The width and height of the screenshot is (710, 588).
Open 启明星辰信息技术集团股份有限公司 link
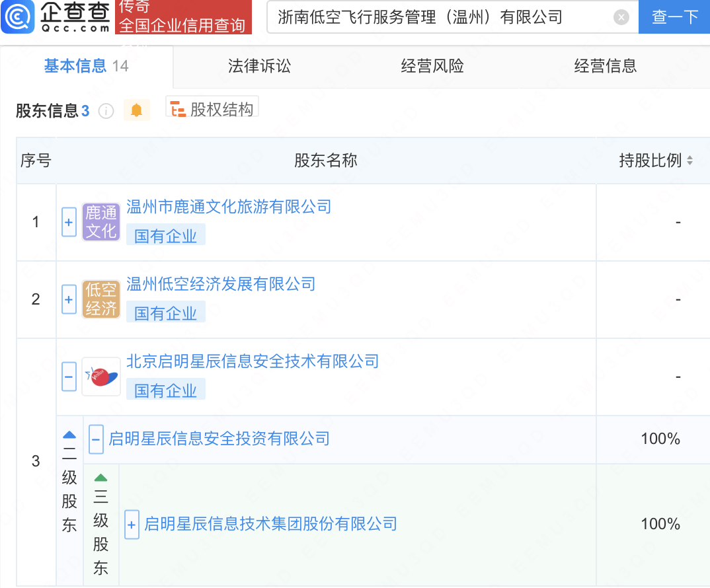point(271,524)
